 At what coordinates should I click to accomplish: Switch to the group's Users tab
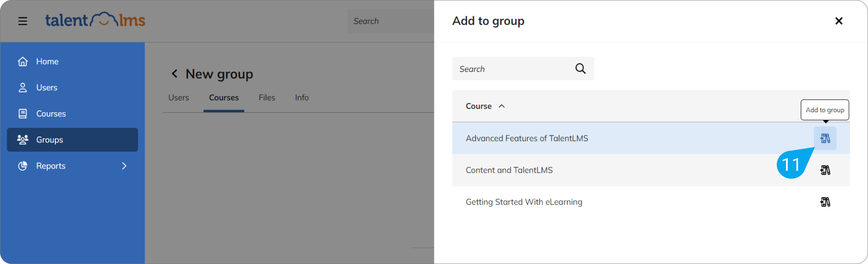tap(179, 98)
